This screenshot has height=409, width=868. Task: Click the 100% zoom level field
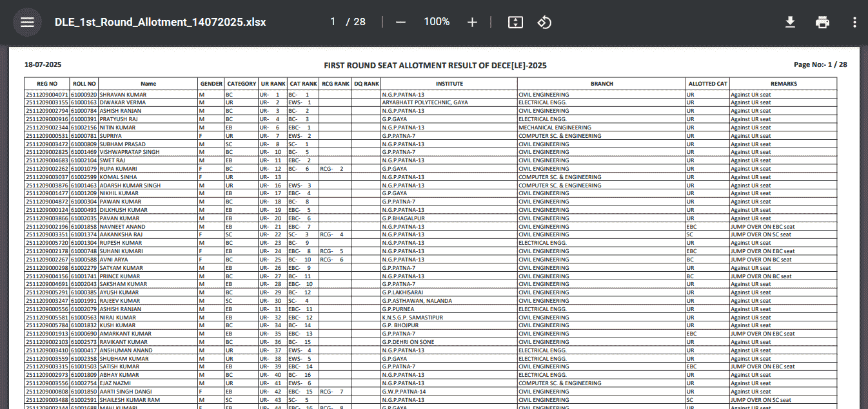pyautogui.click(x=437, y=22)
